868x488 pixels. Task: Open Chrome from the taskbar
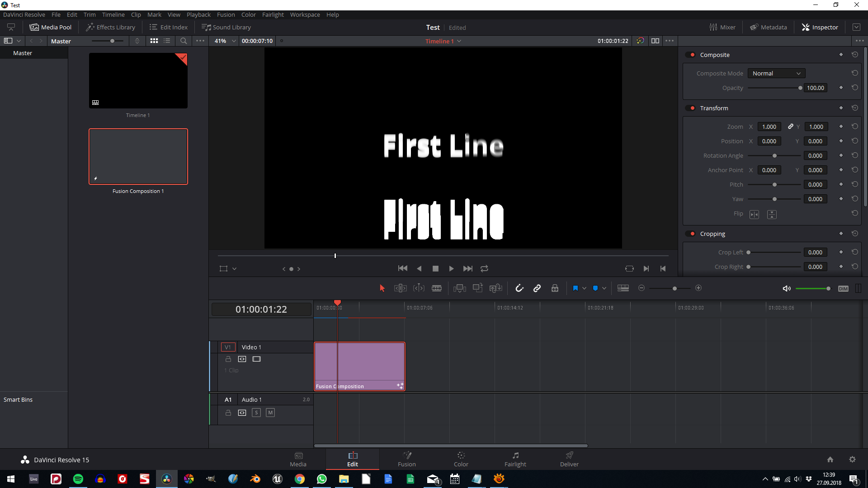(x=299, y=479)
